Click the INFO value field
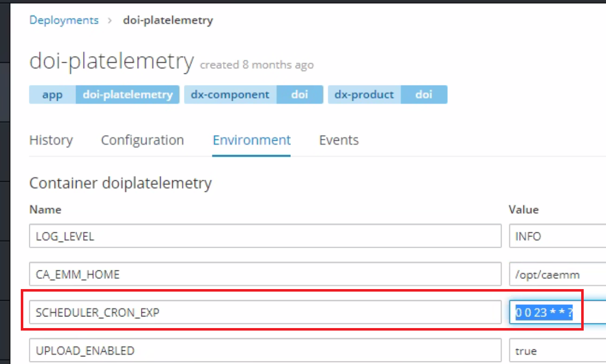 [558, 236]
